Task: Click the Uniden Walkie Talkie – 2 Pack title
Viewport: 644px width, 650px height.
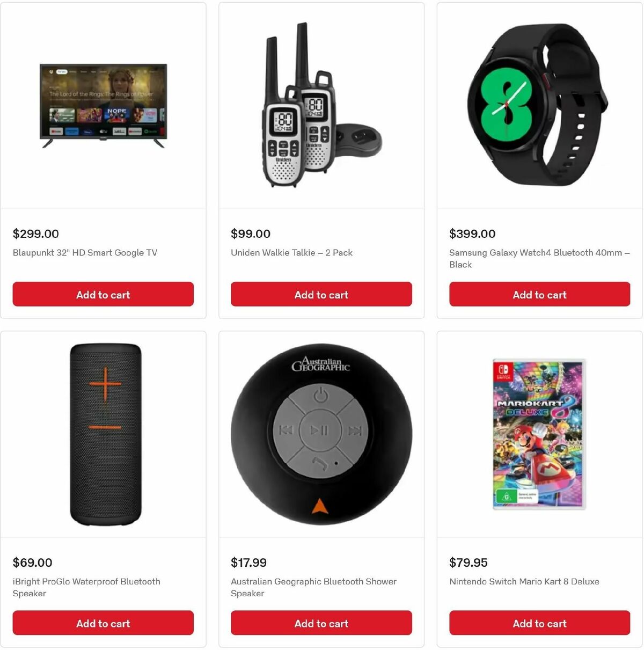Action: coord(291,252)
